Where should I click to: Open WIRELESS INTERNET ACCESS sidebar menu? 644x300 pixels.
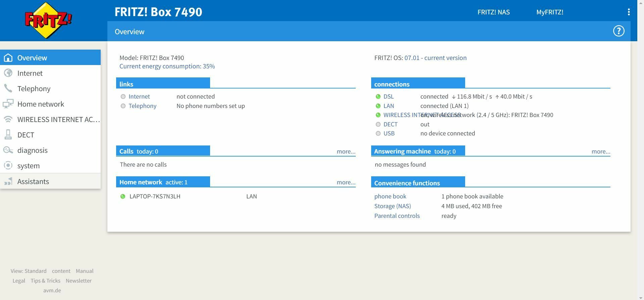coord(50,119)
